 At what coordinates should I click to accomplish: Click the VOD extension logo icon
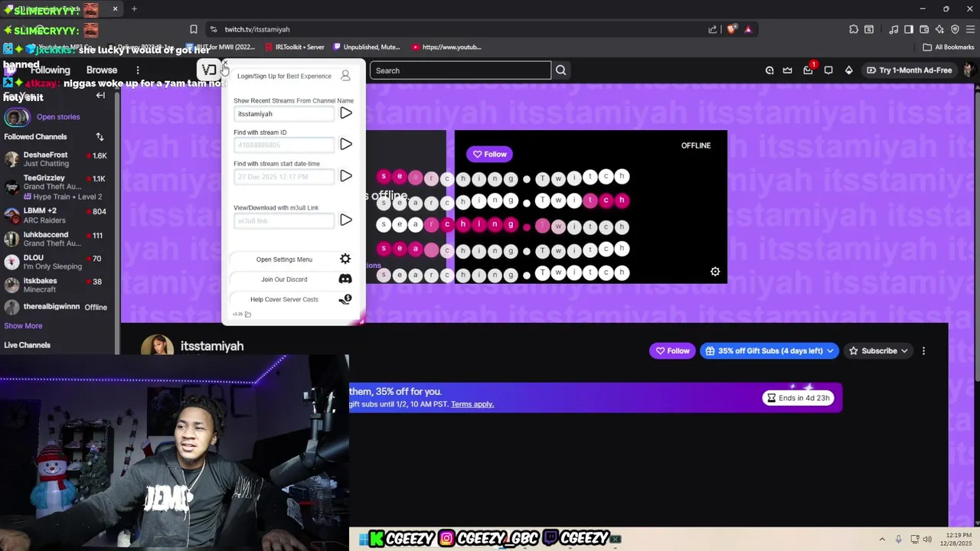[209, 70]
